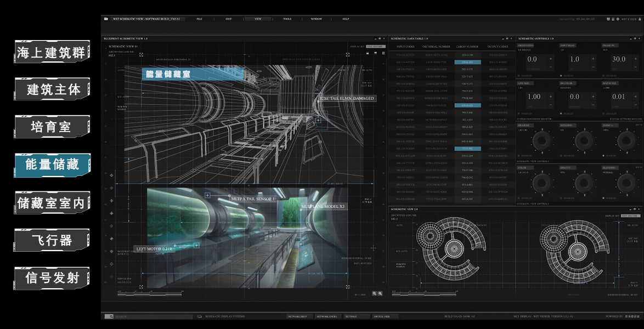Image resolution: width=644 pixels, height=329 pixels.
Task: Toggle the radio under FRAME PS control
Action: pyautogui.click(x=603, y=76)
